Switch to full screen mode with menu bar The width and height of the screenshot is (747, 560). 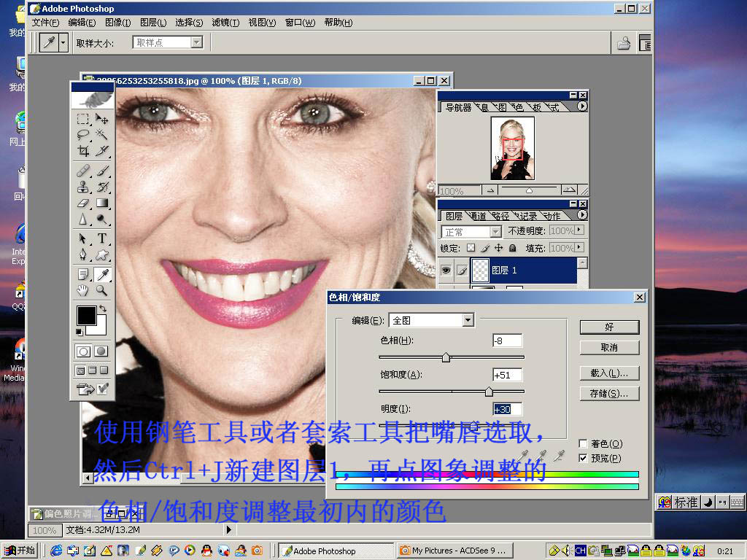[93, 370]
